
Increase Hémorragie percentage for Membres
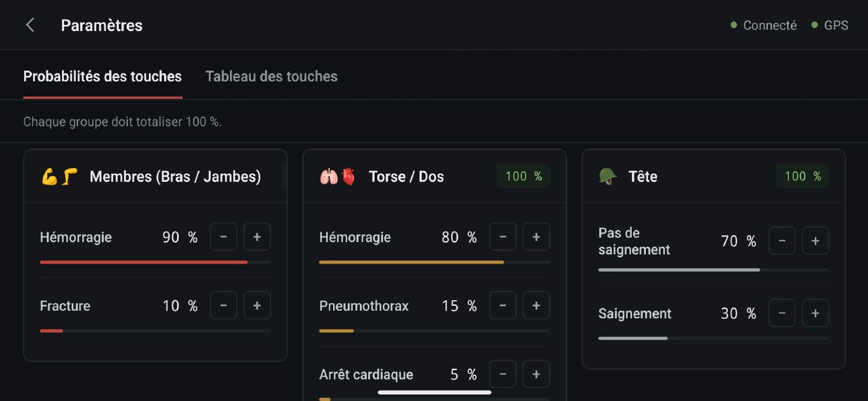tap(257, 237)
